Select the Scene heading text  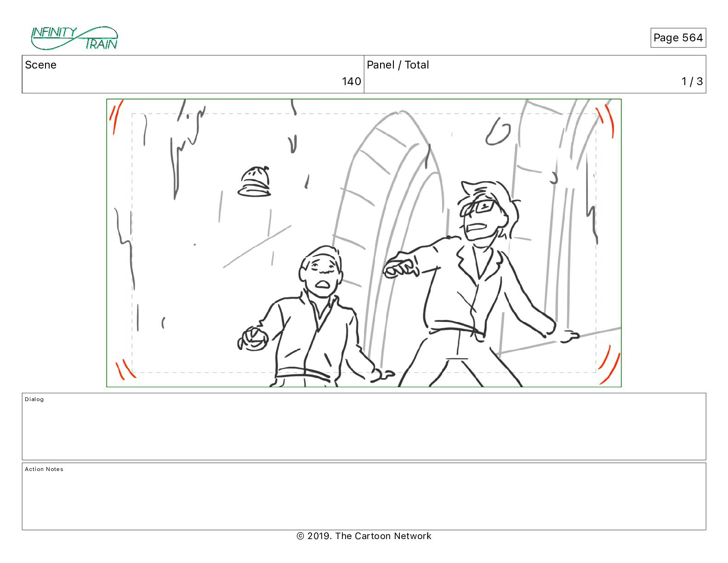click(x=40, y=65)
